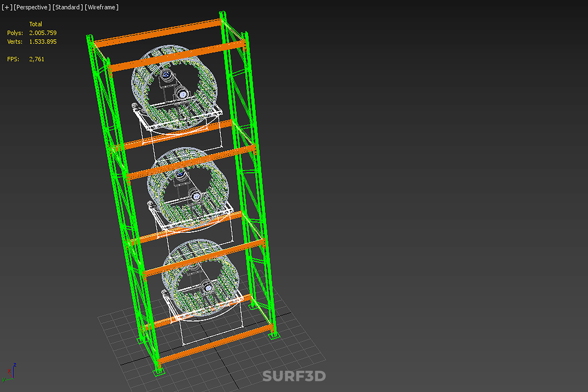Click the front-left green upright base foot
This screenshot has height=392, width=588.
coord(159,372)
